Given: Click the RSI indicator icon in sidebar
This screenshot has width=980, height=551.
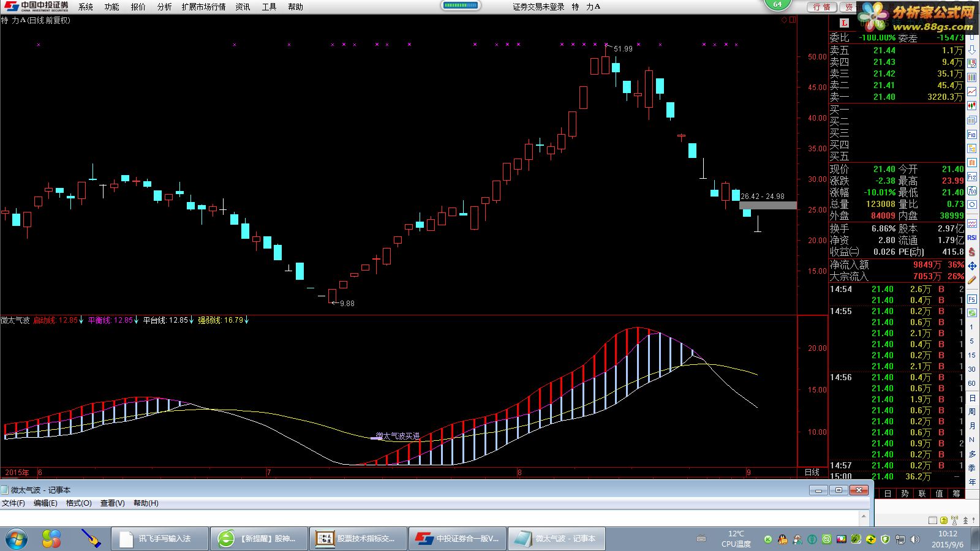Looking at the screenshot, I should 972,238.
